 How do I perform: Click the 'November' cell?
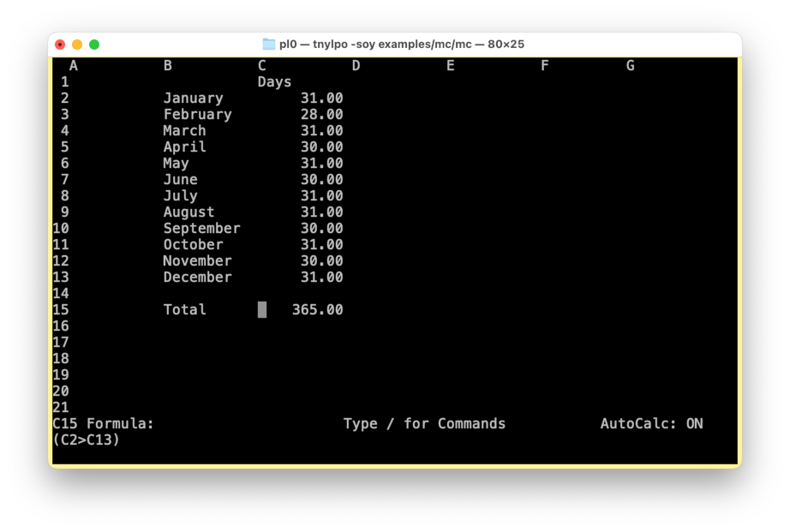pos(197,261)
